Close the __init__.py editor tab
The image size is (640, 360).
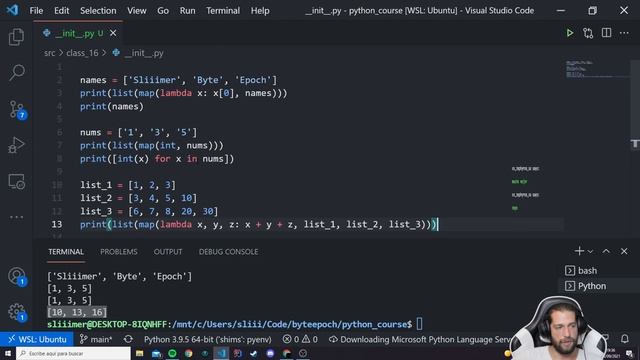click(113, 33)
